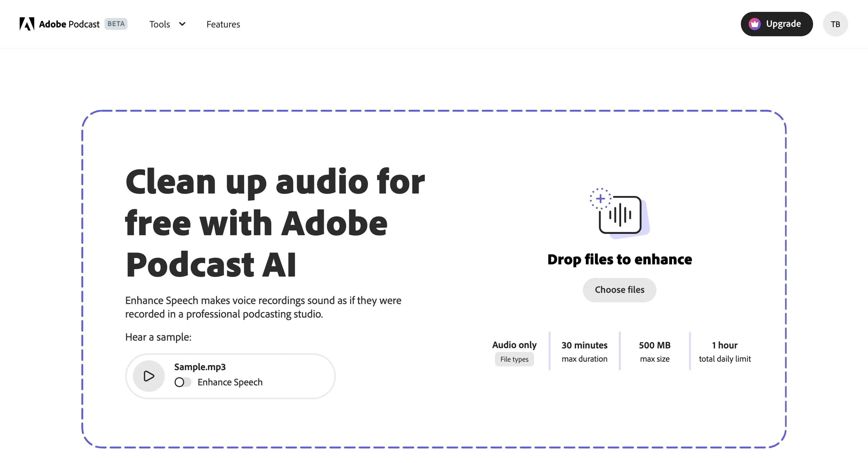This screenshot has width=868, height=463.
Task: Click the Upgrade button
Action: (x=777, y=24)
